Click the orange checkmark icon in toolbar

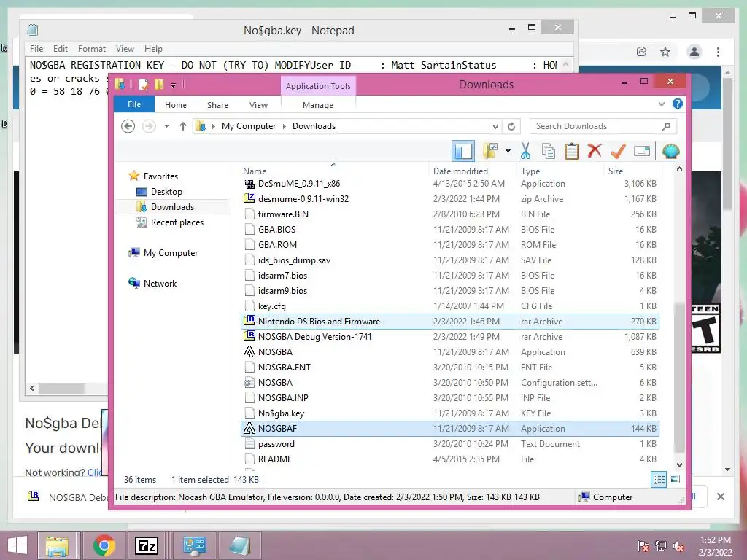pos(618,152)
